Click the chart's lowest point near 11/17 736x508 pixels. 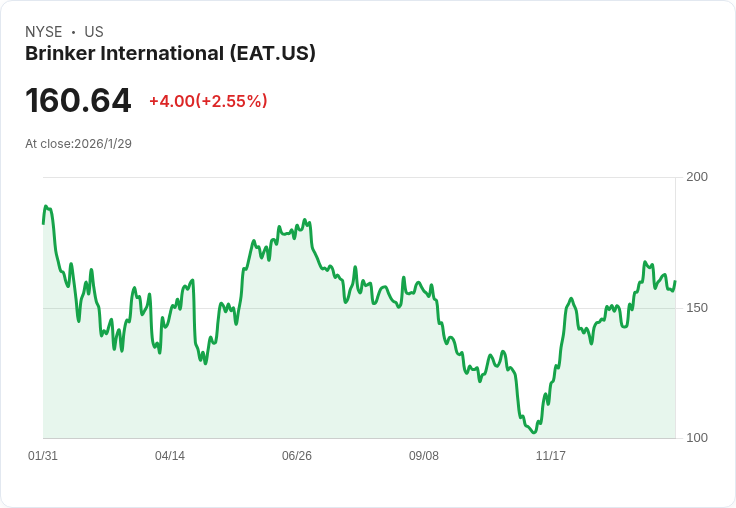coord(534,432)
